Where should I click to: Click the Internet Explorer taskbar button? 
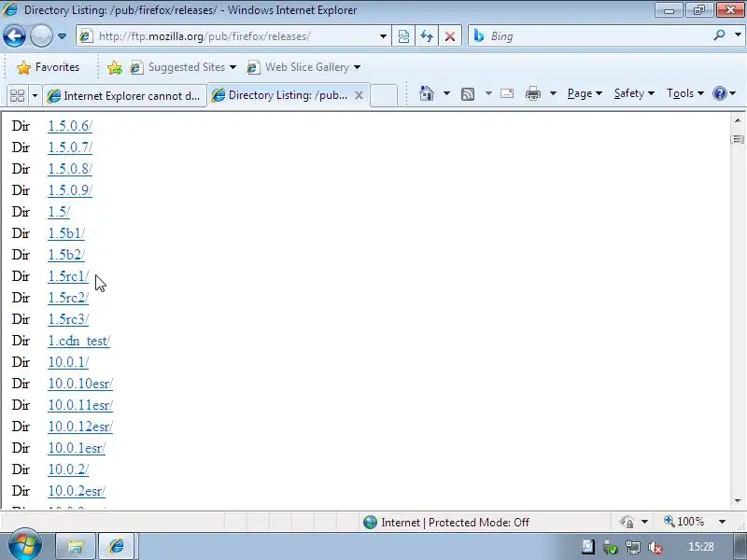117,546
